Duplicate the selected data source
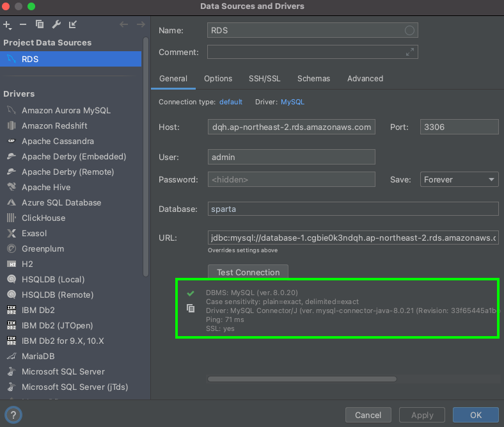 pos(40,24)
